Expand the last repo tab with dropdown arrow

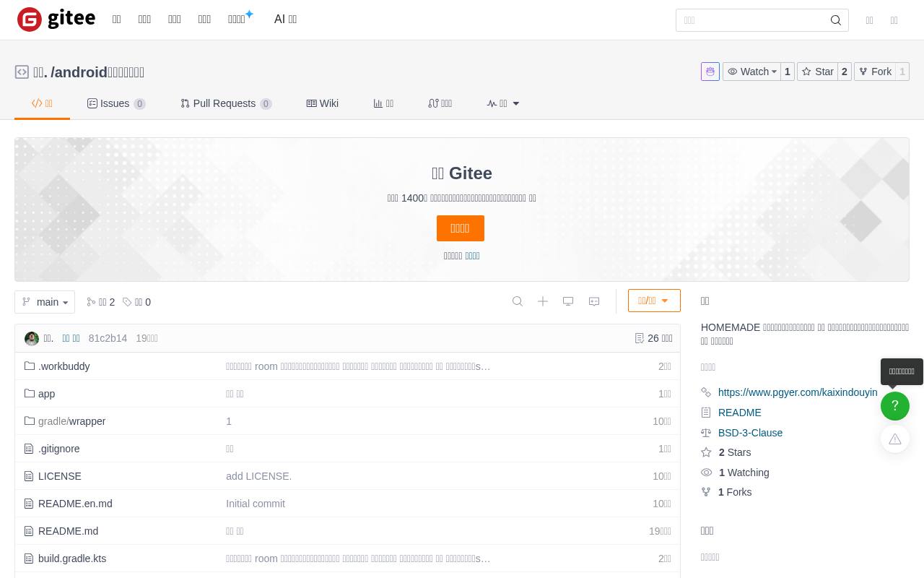(503, 103)
